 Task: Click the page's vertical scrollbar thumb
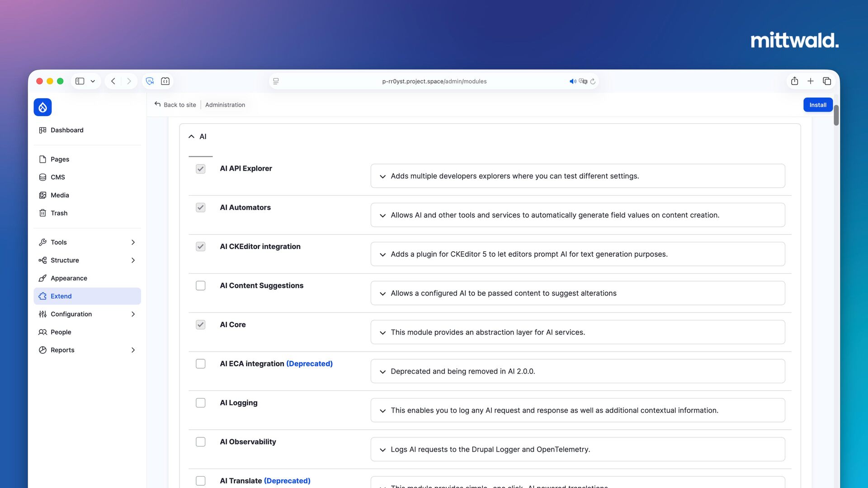point(836,115)
